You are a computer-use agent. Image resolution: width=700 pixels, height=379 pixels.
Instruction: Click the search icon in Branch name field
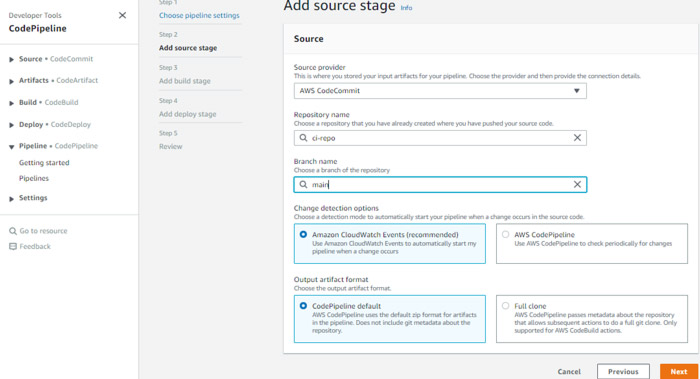click(303, 184)
